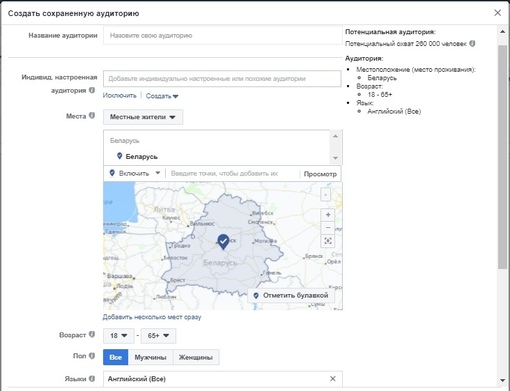
Task: Open the Местные жители dropdown
Action: 143,117
